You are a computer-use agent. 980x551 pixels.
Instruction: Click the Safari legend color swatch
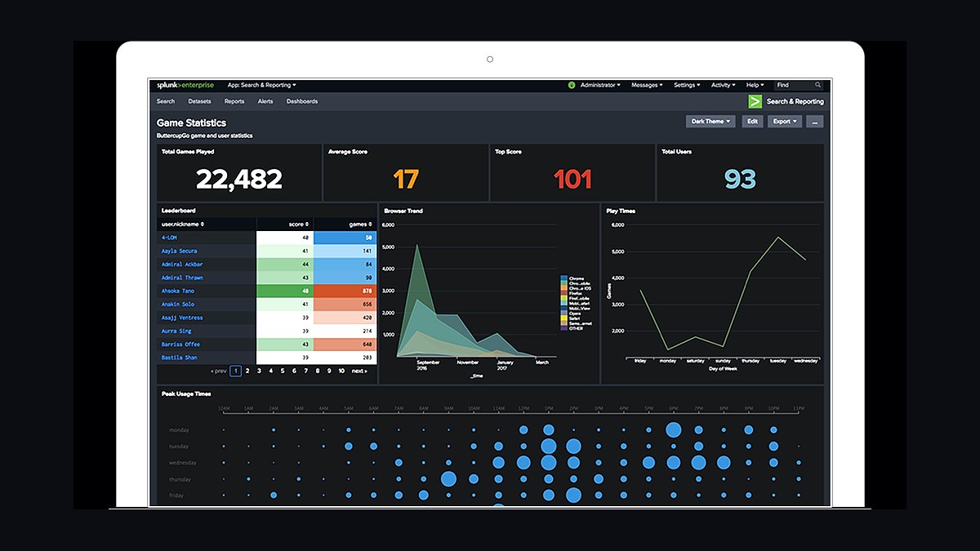point(563,318)
